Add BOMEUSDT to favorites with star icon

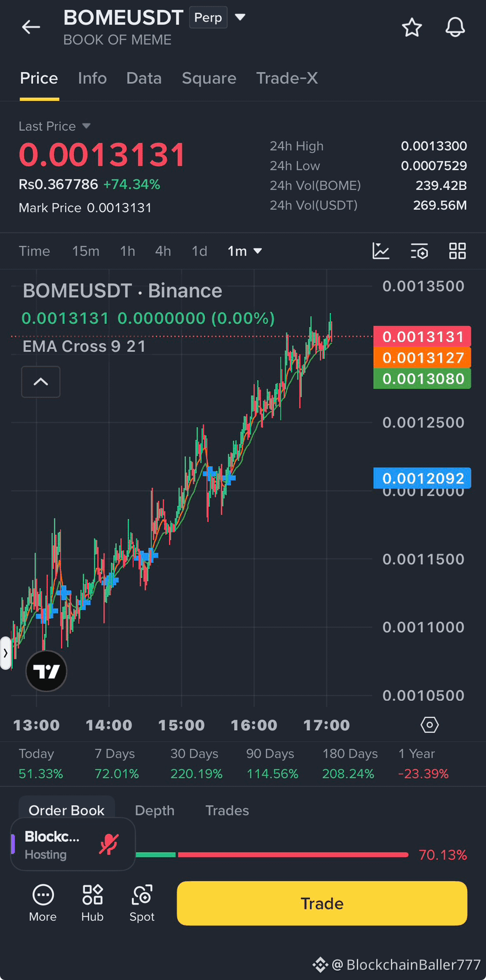coord(412,27)
